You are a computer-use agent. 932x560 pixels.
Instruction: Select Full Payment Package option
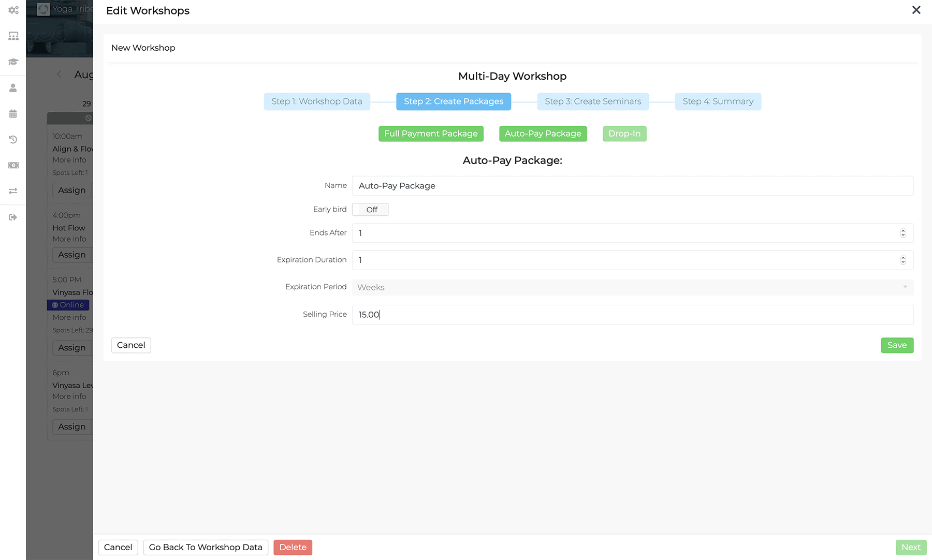431,134
